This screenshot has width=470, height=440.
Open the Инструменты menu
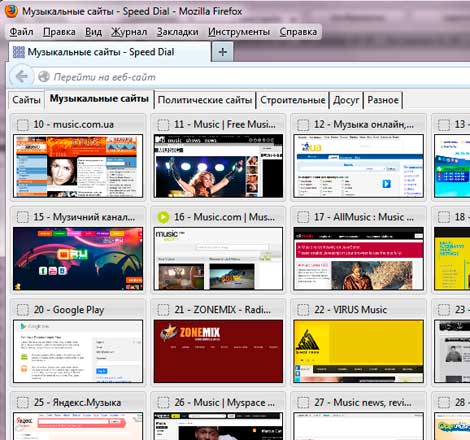(x=239, y=32)
